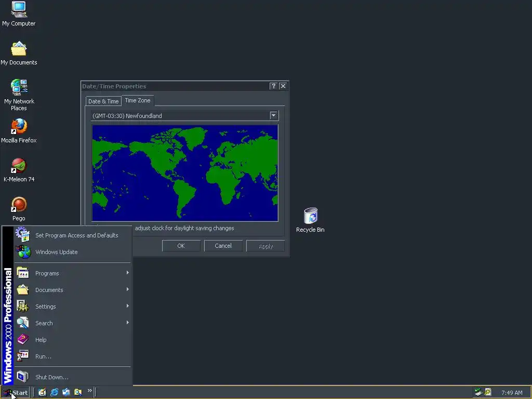Click the 7:49 AM taskbar clock

coord(512,393)
